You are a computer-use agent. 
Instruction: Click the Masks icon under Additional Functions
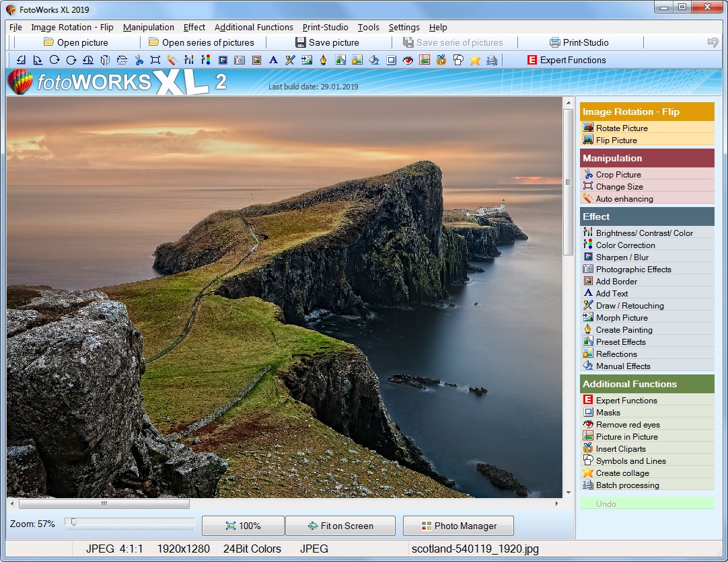(x=606, y=412)
